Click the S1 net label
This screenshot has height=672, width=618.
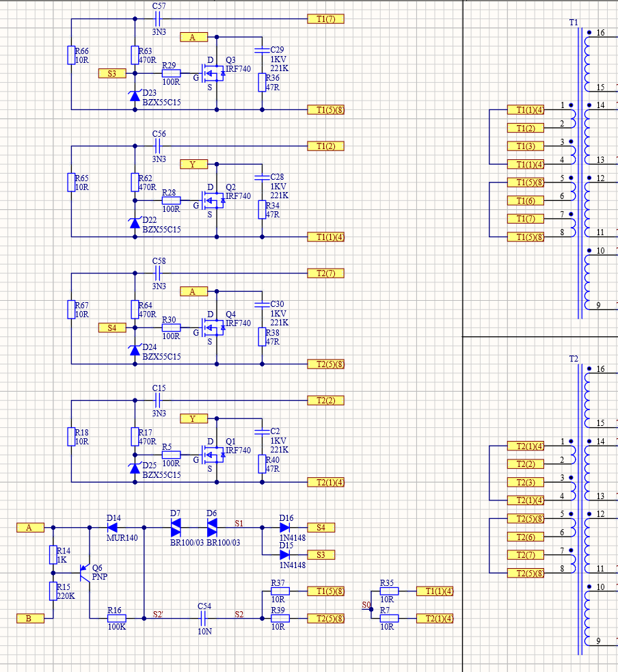239,523
